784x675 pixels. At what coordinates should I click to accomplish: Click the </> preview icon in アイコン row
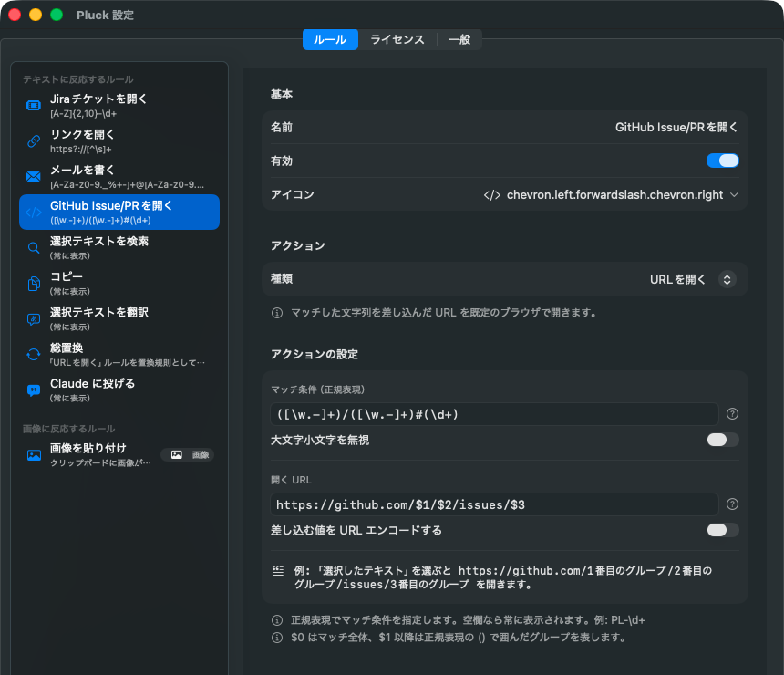coord(492,195)
